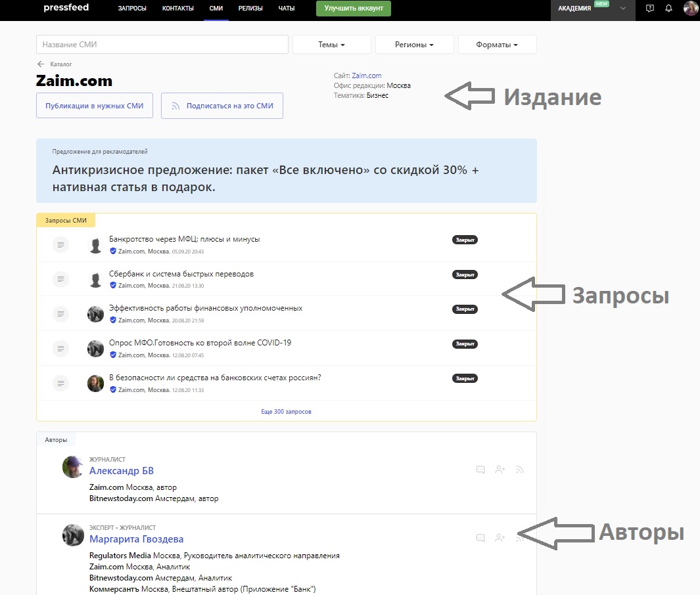The height and width of the screenshot is (595, 700).
Task: Focus the Название СМИ search field
Action: click(162, 45)
